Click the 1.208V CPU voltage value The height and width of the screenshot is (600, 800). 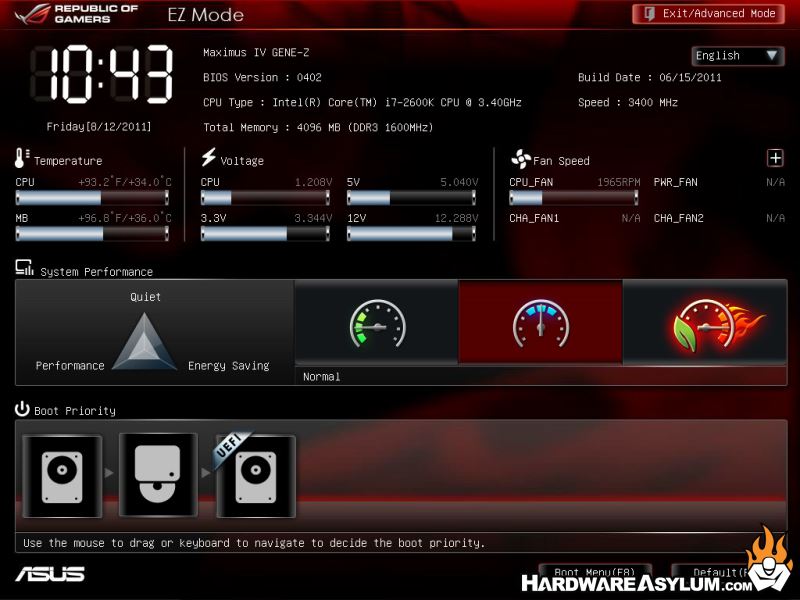pyautogui.click(x=313, y=182)
